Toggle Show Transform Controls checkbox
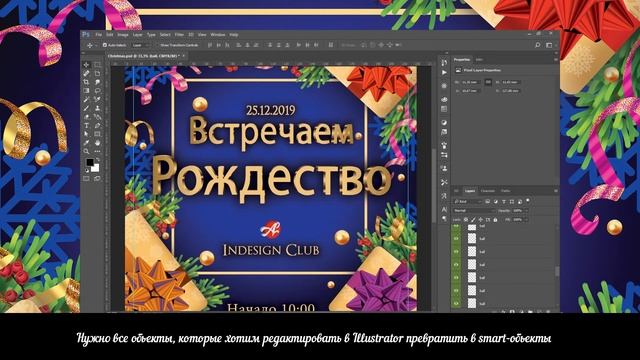The image size is (640, 360). click(157, 45)
